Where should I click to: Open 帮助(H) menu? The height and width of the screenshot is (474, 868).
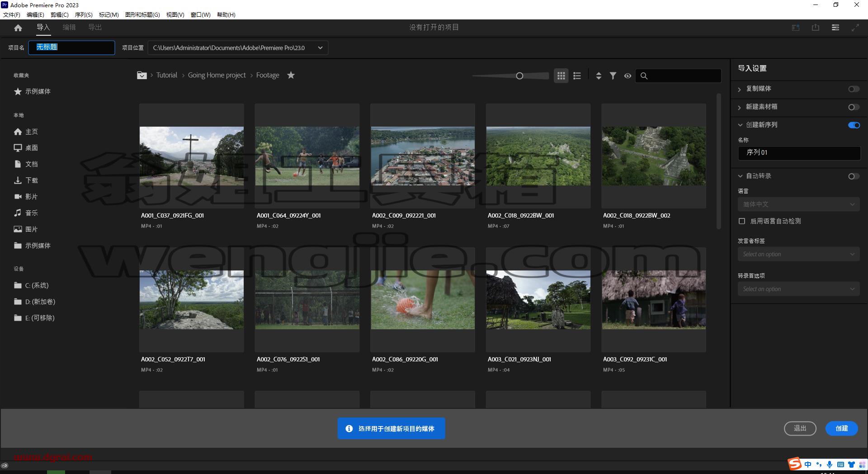point(226,14)
